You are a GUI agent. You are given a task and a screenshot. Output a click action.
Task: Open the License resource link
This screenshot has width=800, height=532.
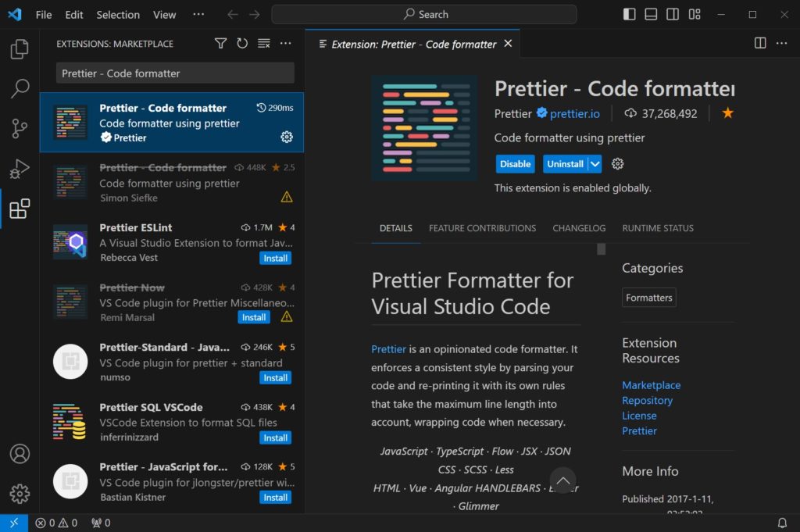[639, 416]
